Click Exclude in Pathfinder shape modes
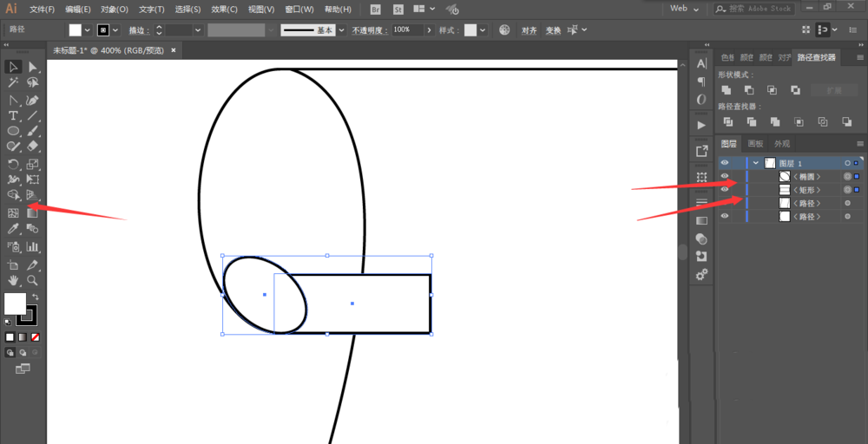Screen dimensions: 868x444 click(x=795, y=89)
